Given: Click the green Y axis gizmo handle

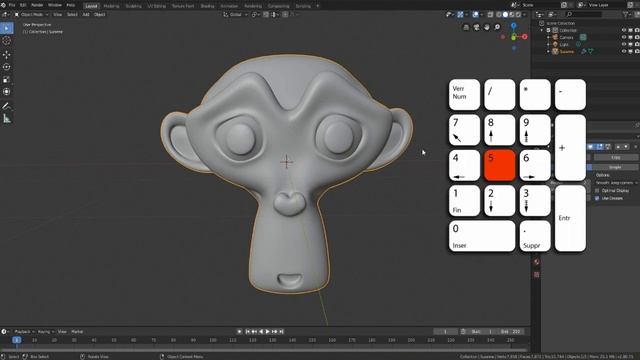Looking at the screenshot, I should click(514, 37).
